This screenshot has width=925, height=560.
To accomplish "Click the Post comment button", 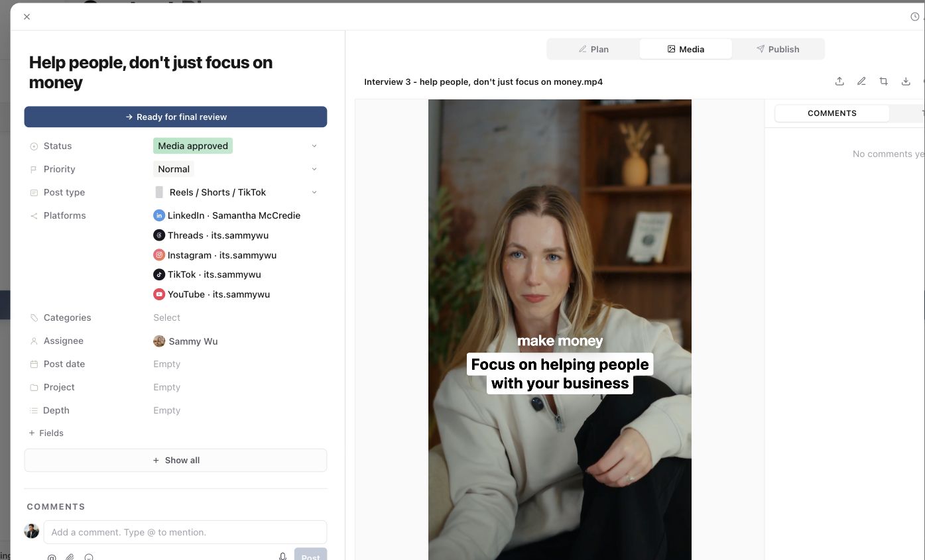I will click(x=310, y=555).
